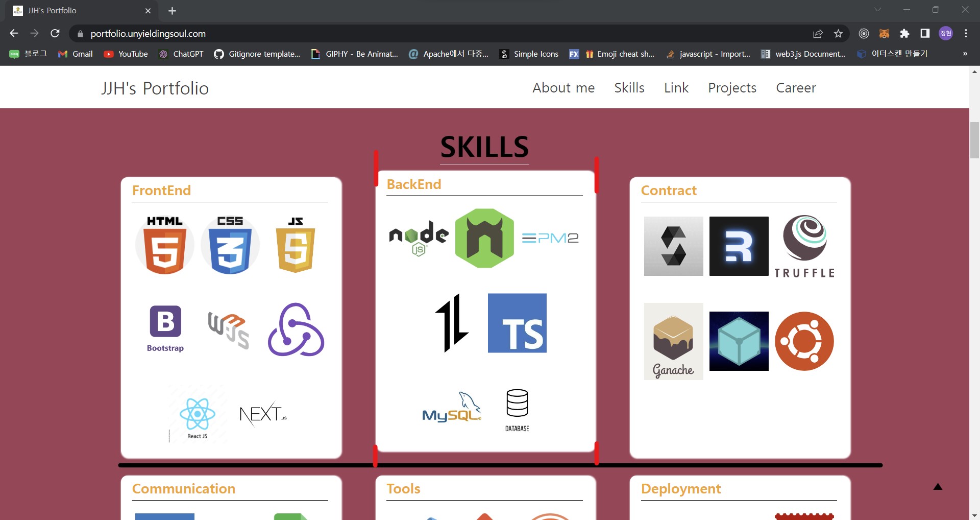Click the share page icon in address bar
Viewport: 980px width, 520px height.
click(x=818, y=33)
